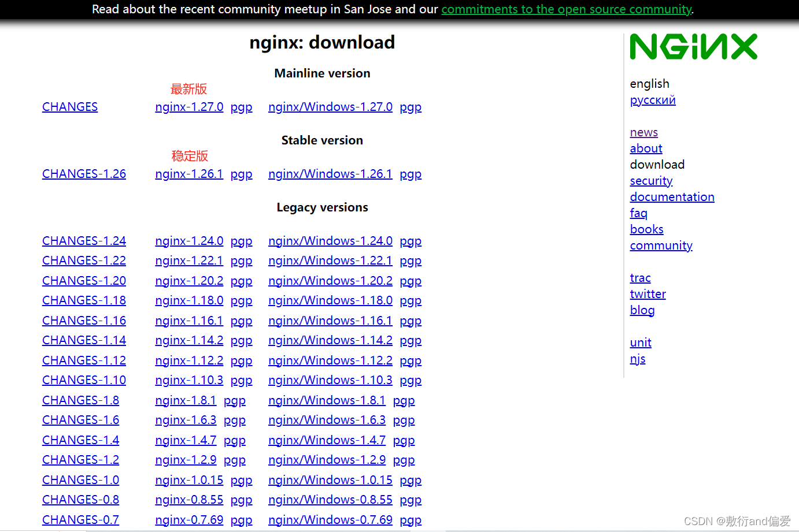Image resolution: width=799 pixels, height=532 pixels.
Task: Open the faq page
Action: (638, 213)
